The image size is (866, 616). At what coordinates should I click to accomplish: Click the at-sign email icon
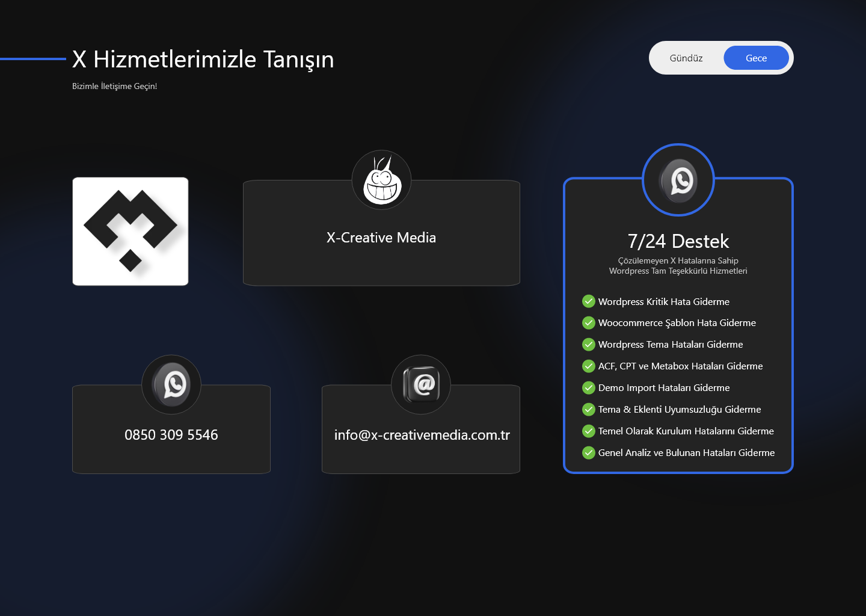pos(421,384)
